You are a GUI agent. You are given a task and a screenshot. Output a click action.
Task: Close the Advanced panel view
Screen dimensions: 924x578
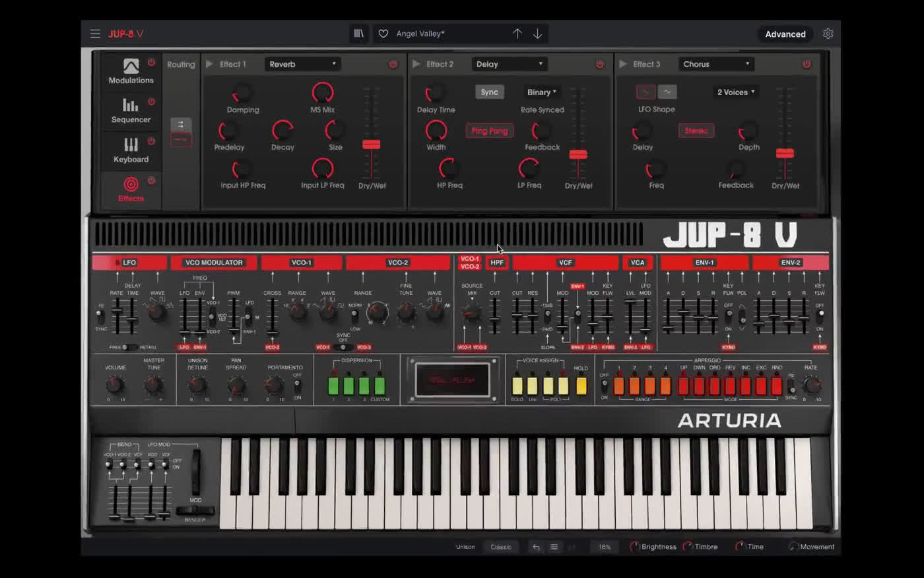785,34
